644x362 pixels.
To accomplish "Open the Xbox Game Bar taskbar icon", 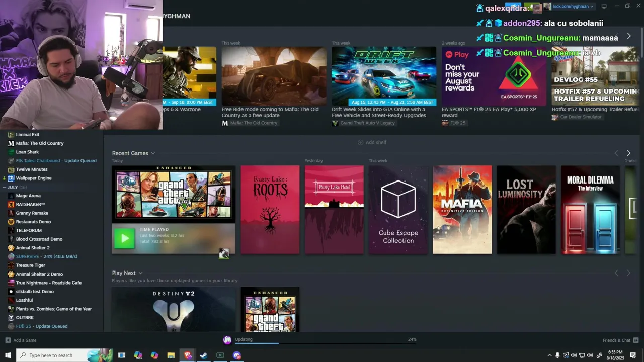I will [220, 355].
